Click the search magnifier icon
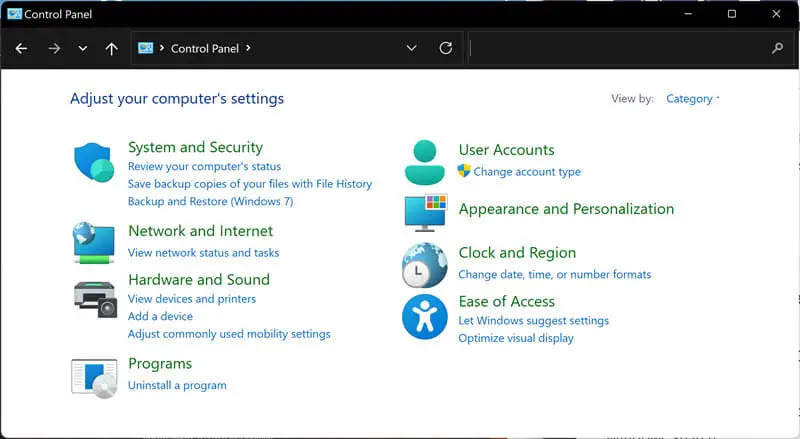The height and width of the screenshot is (439, 800). [778, 48]
